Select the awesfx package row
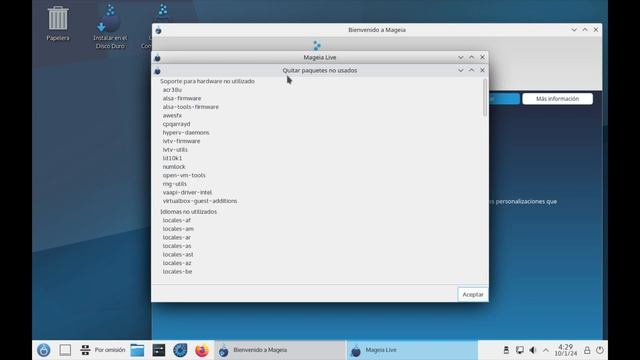The image size is (640, 360). tap(172, 116)
